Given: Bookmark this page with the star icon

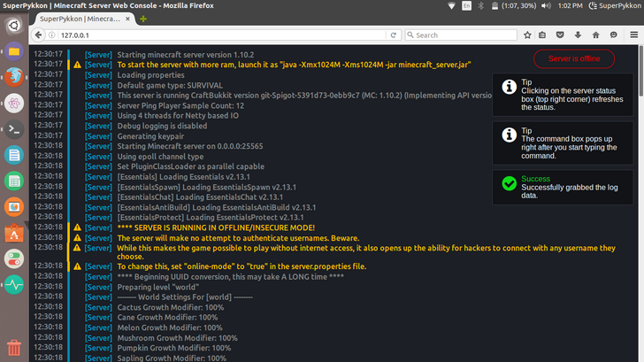Looking at the screenshot, I should (528, 35).
